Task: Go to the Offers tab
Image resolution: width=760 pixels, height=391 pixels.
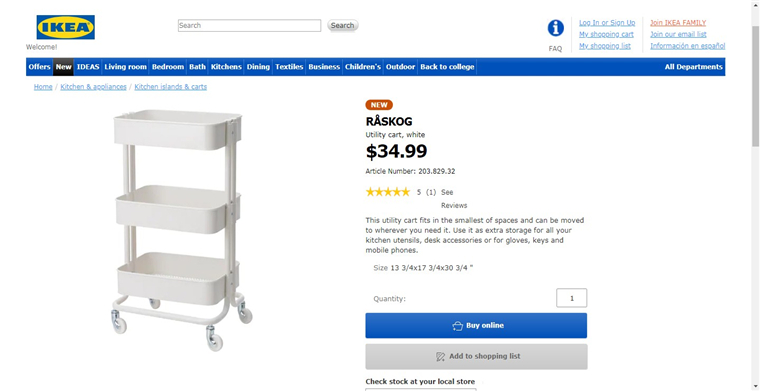Action: [x=39, y=67]
